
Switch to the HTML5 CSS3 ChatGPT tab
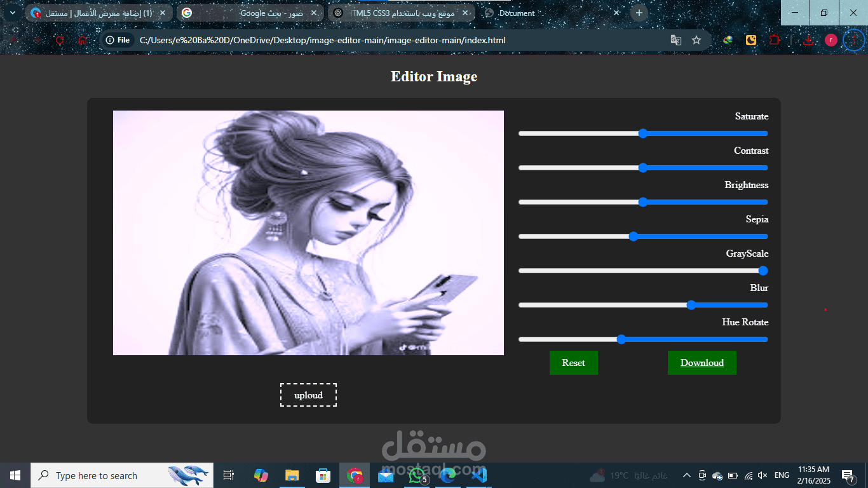(x=402, y=13)
